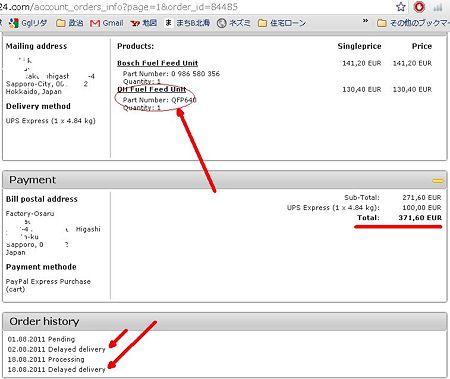This screenshot has height=379, width=450.
Task: Click the red Opera-style extension icon
Action: [x=419, y=7]
